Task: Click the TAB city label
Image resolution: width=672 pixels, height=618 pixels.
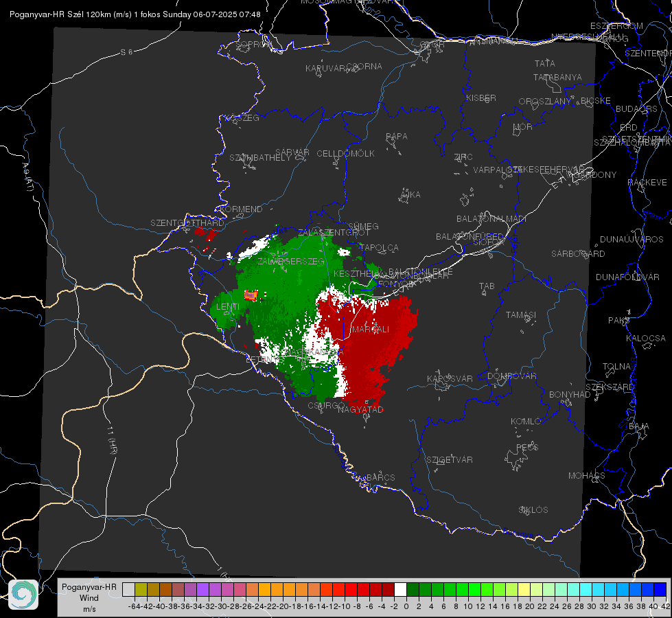Action: (x=487, y=286)
